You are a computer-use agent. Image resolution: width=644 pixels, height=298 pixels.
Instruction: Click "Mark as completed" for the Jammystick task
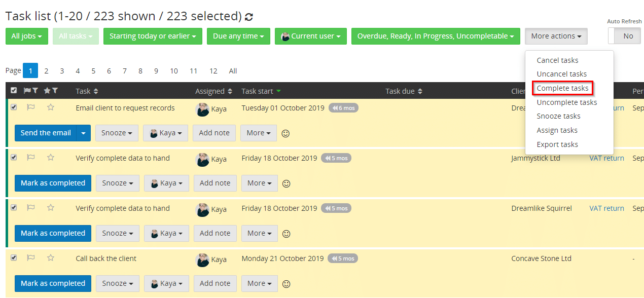click(x=53, y=183)
